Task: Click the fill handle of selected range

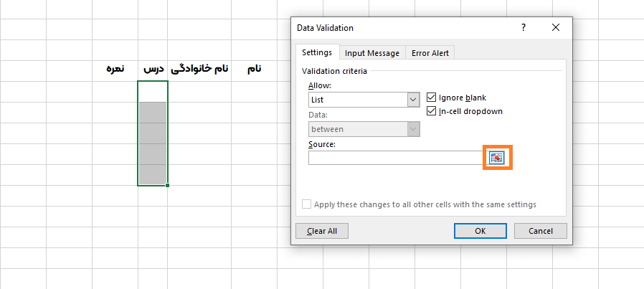Action: tap(167, 186)
